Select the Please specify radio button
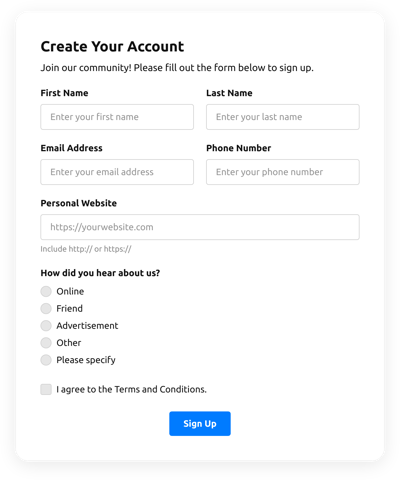 46,360
